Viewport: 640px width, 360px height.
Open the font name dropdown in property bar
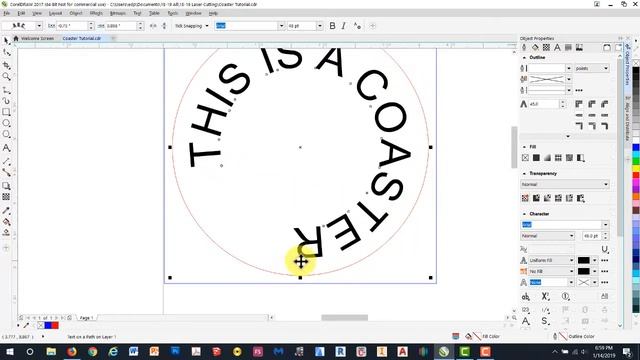281,26
